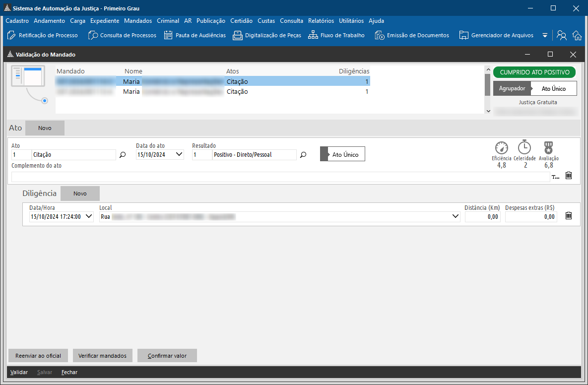Open the Relatórios menu
The width and height of the screenshot is (588, 385).
(321, 21)
